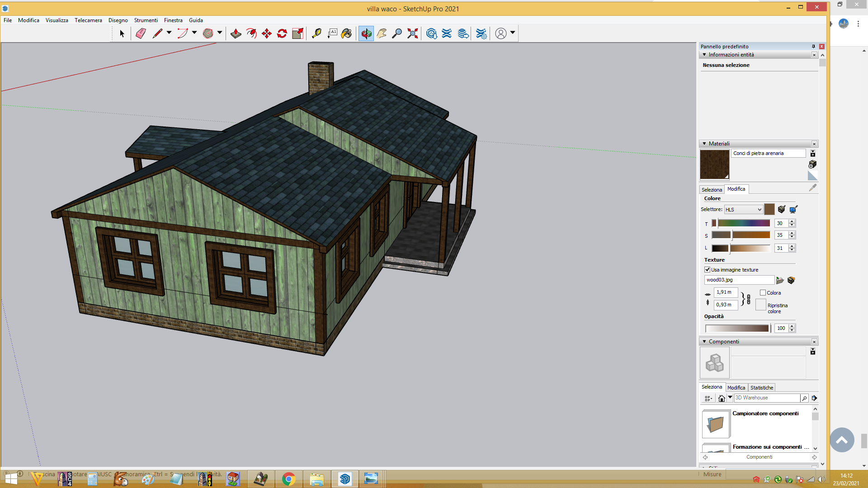Click the Zoom Extents tool
868x488 pixels.
[x=412, y=33]
